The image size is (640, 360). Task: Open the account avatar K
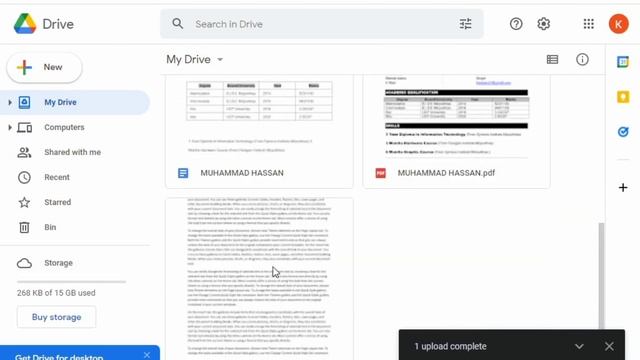coord(618,24)
